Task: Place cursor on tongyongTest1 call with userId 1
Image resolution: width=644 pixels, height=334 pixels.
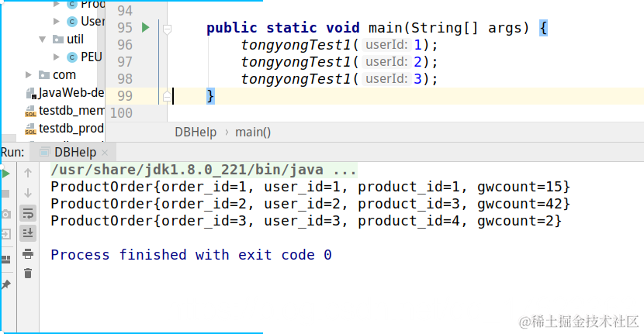Action: pos(339,45)
